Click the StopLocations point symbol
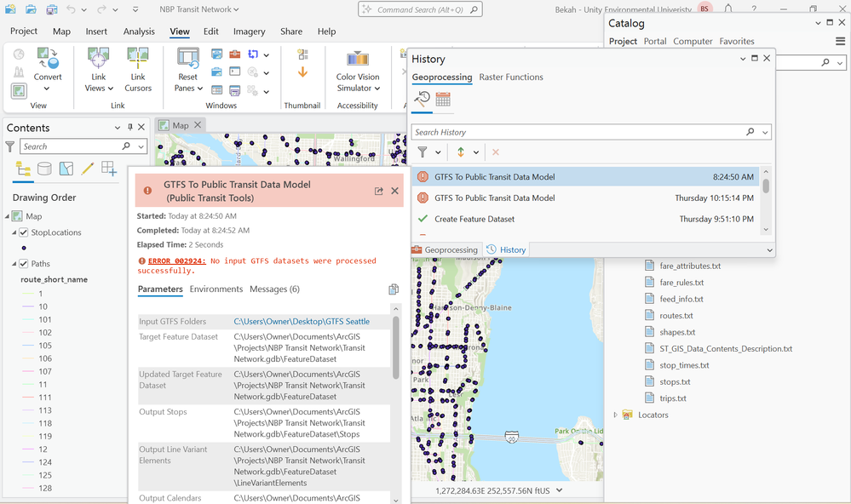The image size is (851, 504). (x=24, y=248)
